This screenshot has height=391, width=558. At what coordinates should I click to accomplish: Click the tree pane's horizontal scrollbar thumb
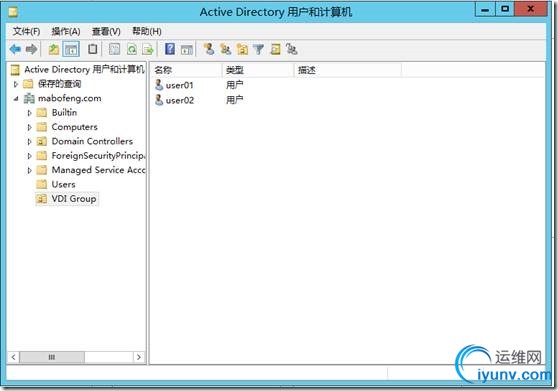[52, 357]
